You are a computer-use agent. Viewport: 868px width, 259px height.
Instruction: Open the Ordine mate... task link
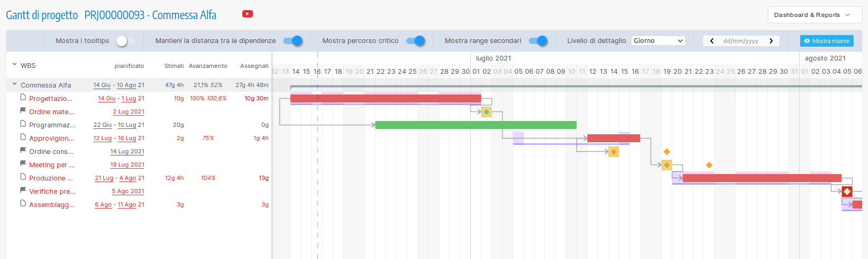[51, 112]
